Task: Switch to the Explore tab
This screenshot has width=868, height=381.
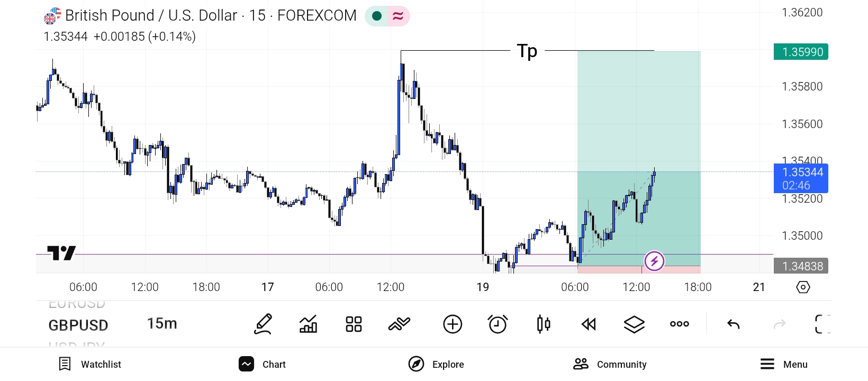Action: click(437, 364)
